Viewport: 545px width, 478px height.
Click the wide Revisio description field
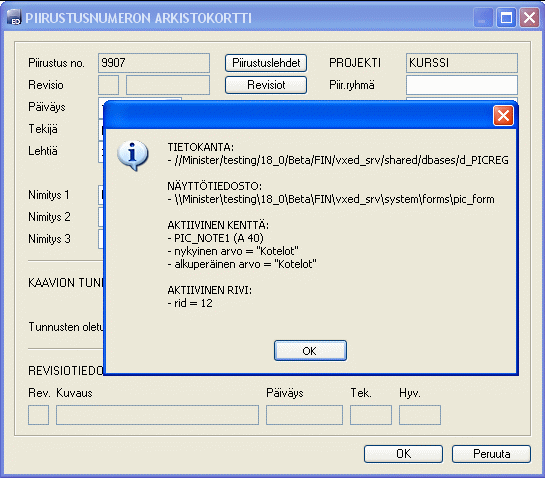(168, 85)
